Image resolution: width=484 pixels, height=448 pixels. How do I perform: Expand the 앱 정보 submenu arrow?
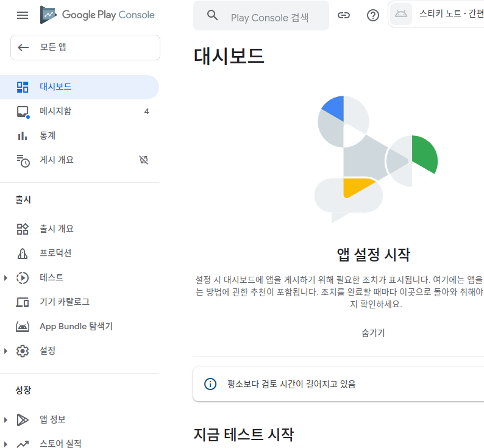point(5,420)
